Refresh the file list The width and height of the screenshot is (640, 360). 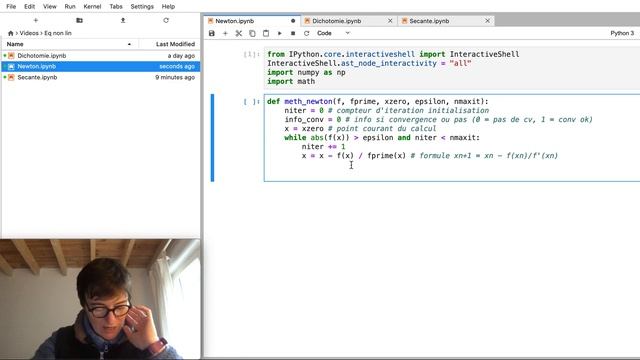click(166, 20)
